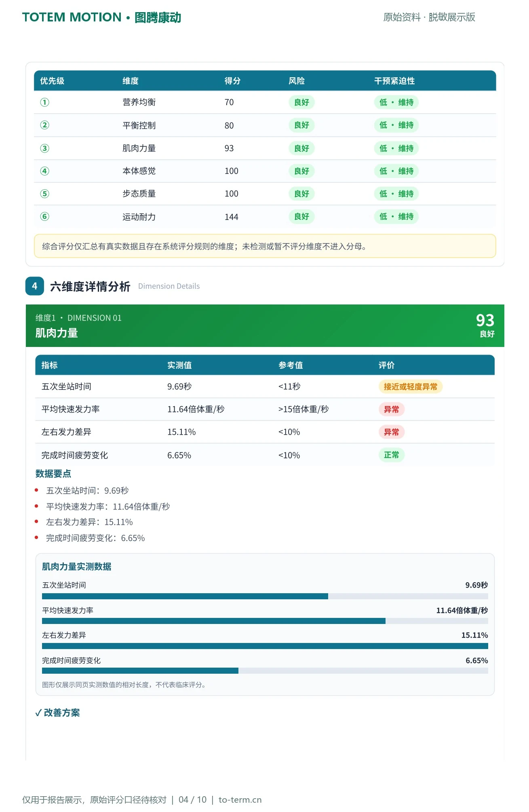Click the page indicator 04 / 10
The image size is (529, 812).
tap(192, 800)
